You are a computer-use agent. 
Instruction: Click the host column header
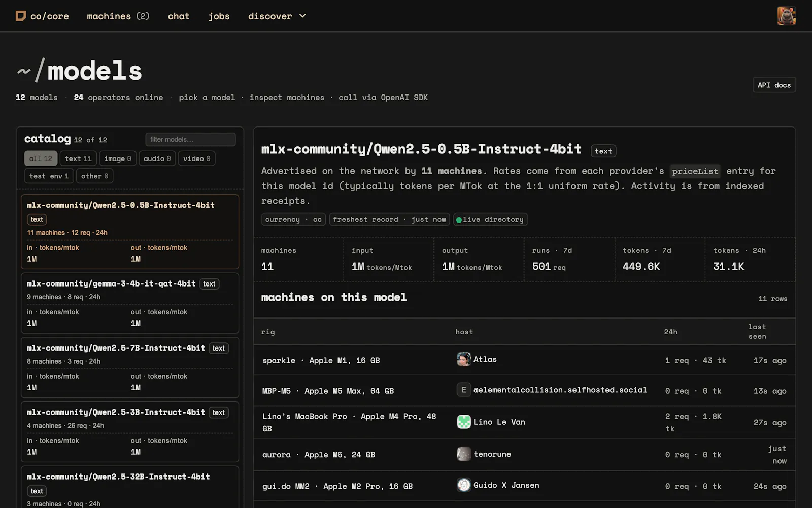[464, 332]
